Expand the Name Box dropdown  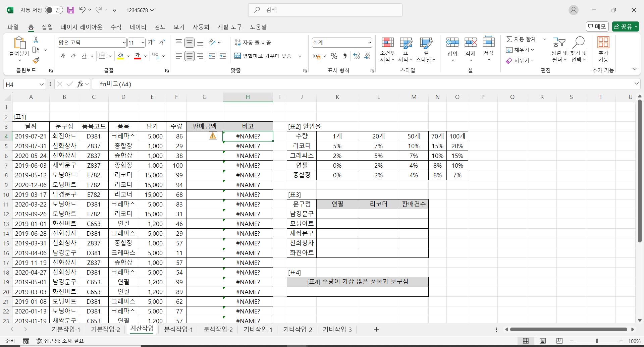tap(42, 84)
